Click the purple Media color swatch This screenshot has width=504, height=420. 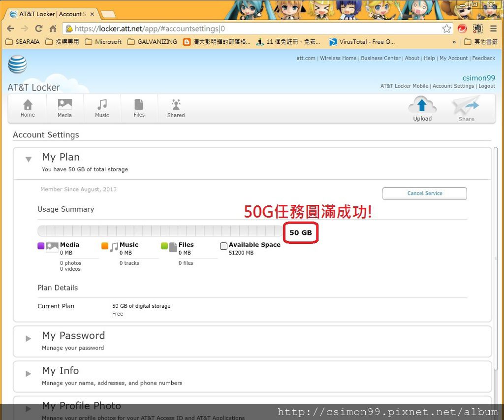pyautogui.click(x=41, y=246)
